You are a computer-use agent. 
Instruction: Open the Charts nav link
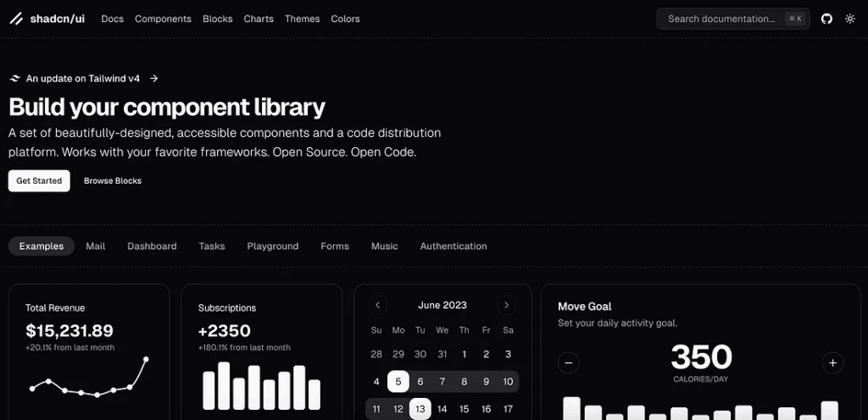(259, 19)
